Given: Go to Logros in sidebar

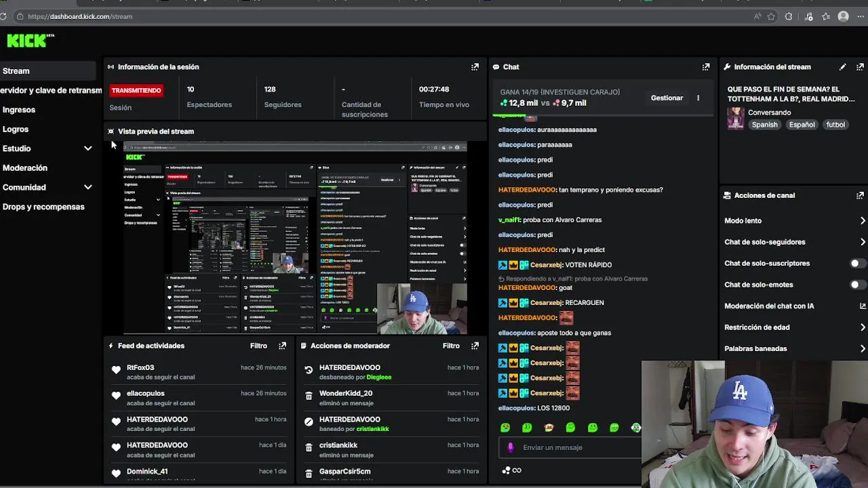Looking at the screenshot, I should (x=16, y=129).
